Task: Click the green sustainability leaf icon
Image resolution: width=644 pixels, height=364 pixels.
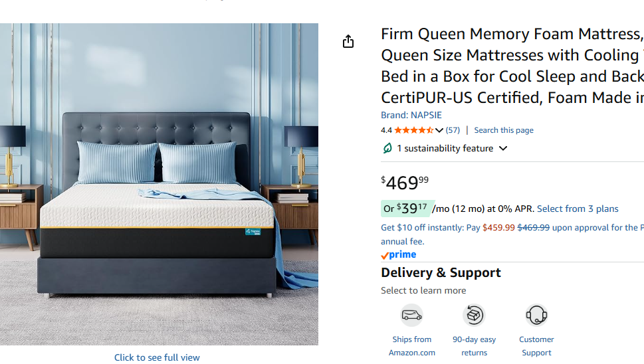Action: coord(387,148)
